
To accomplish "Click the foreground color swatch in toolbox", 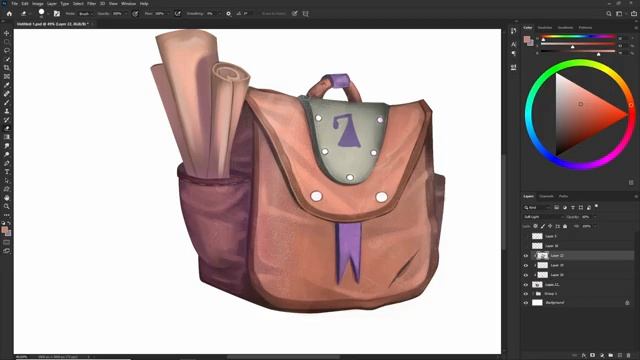I will pyautogui.click(x=5, y=231).
